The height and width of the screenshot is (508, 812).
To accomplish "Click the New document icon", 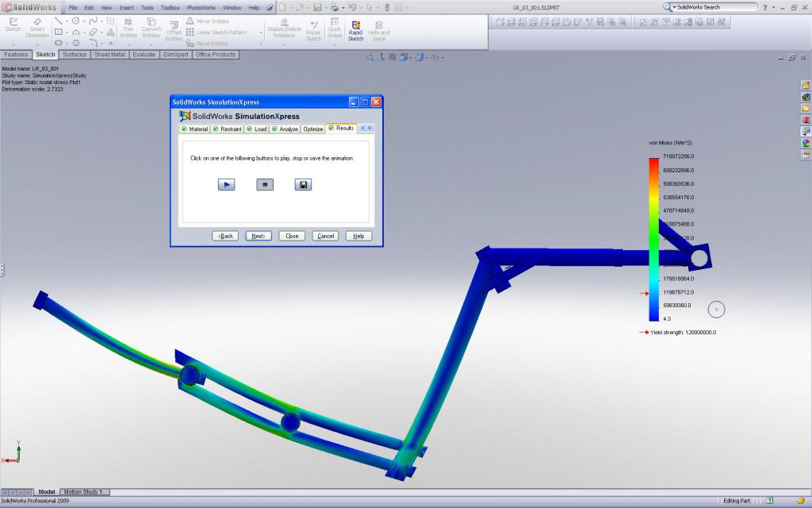I will pos(282,7).
